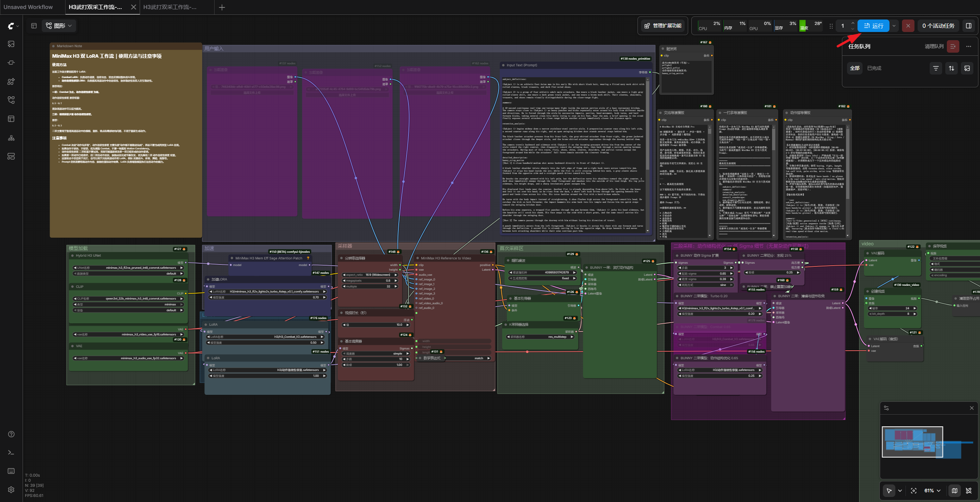Collapse the CLIP node using its title dot
The width and height of the screenshot is (980, 502).
coord(73,287)
